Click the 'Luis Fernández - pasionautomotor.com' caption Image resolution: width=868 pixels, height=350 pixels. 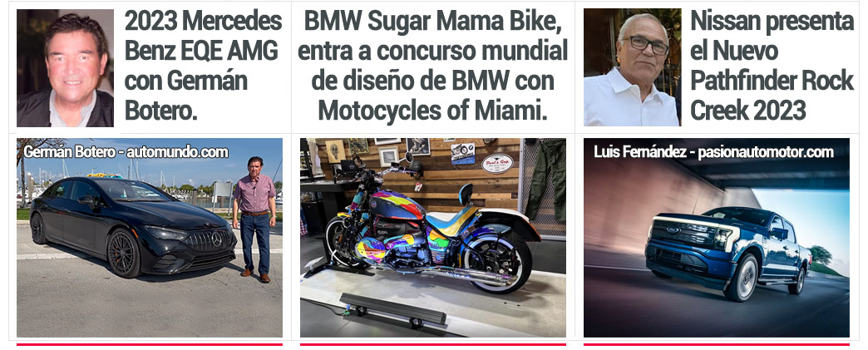(x=713, y=152)
